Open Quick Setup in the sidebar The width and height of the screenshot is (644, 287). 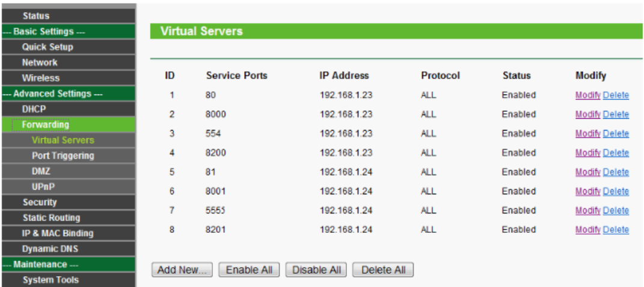[x=47, y=47]
